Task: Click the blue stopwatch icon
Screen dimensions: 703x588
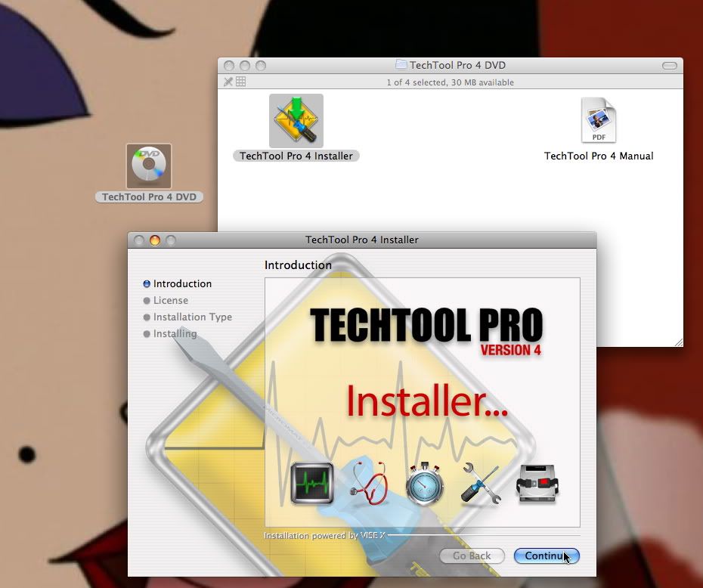Action: pos(425,484)
